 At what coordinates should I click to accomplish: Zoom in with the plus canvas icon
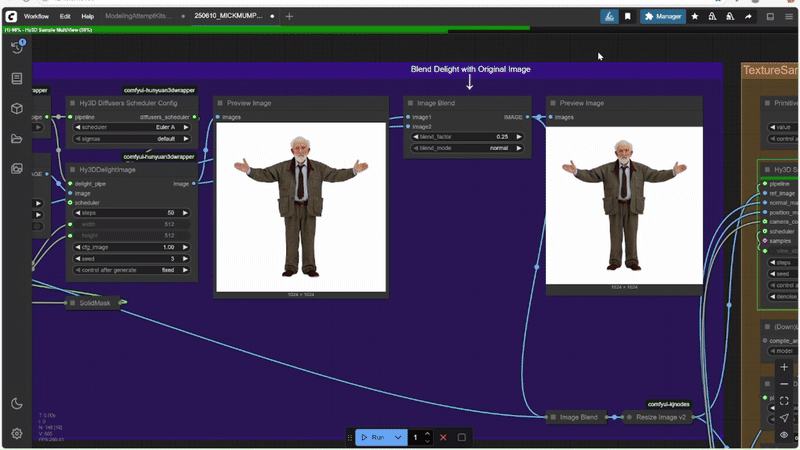click(784, 367)
